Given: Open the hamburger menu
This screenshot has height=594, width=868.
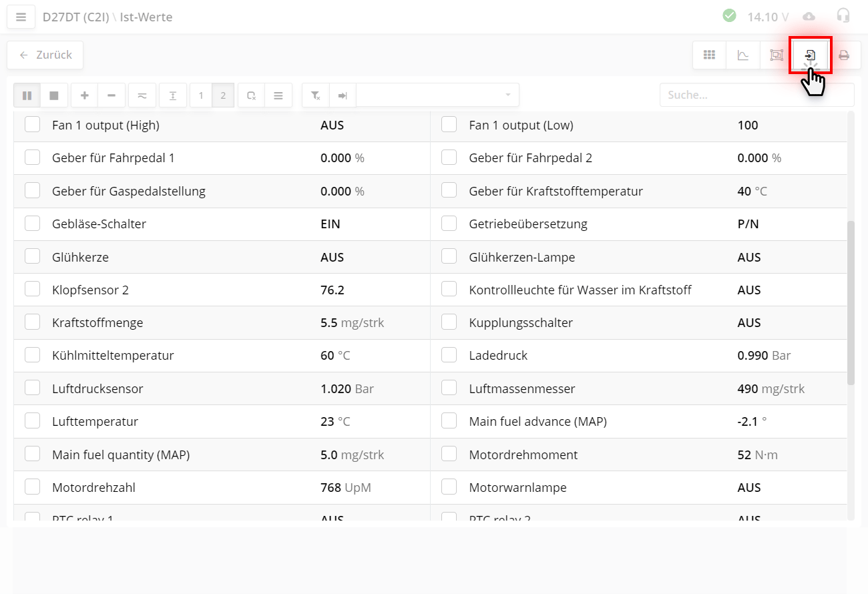Looking at the screenshot, I should point(21,17).
